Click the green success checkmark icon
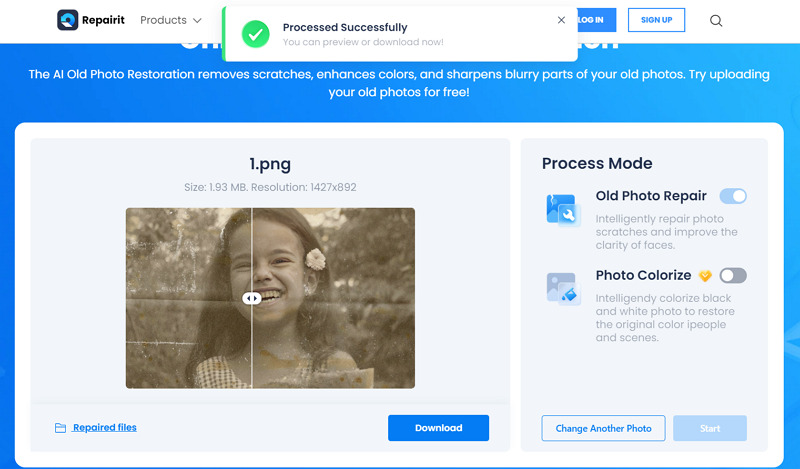This screenshot has width=800, height=469. pyautogui.click(x=255, y=34)
